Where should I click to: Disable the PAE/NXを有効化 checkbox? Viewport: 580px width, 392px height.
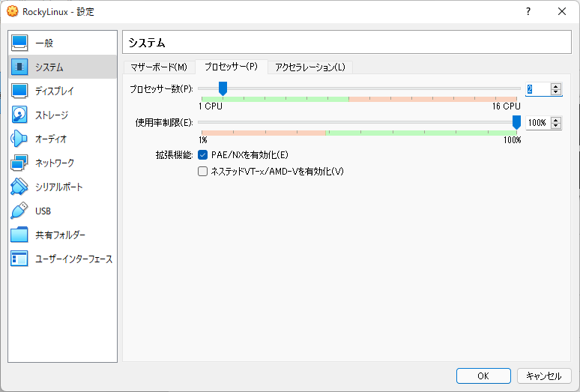202,155
